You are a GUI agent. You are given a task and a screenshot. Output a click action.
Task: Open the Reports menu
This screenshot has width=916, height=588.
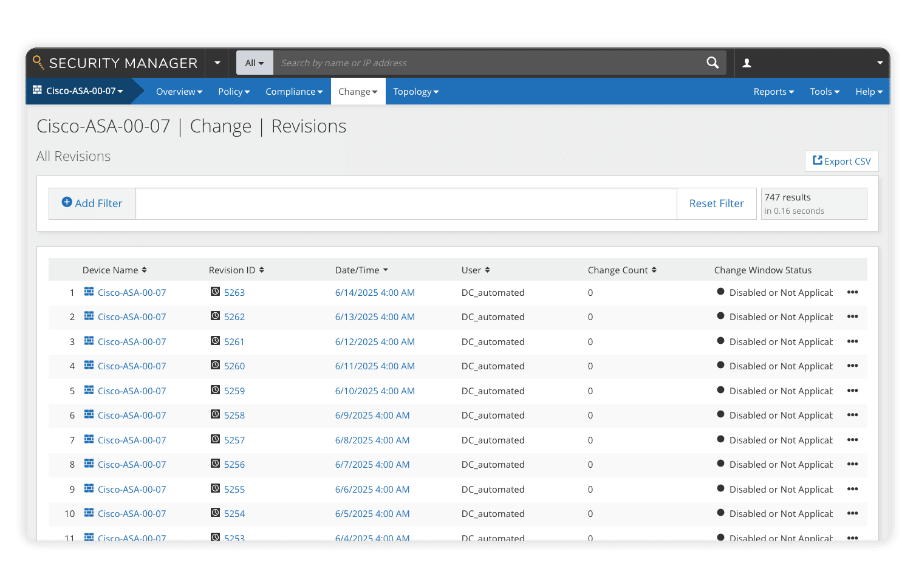(x=774, y=92)
